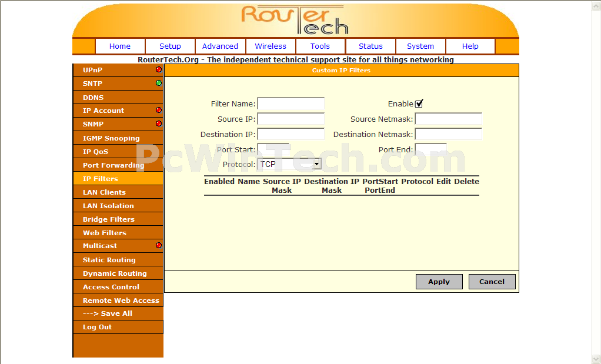Click the red status dot beside UPnP
The image size is (601, 364).
[x=159, y=69]
